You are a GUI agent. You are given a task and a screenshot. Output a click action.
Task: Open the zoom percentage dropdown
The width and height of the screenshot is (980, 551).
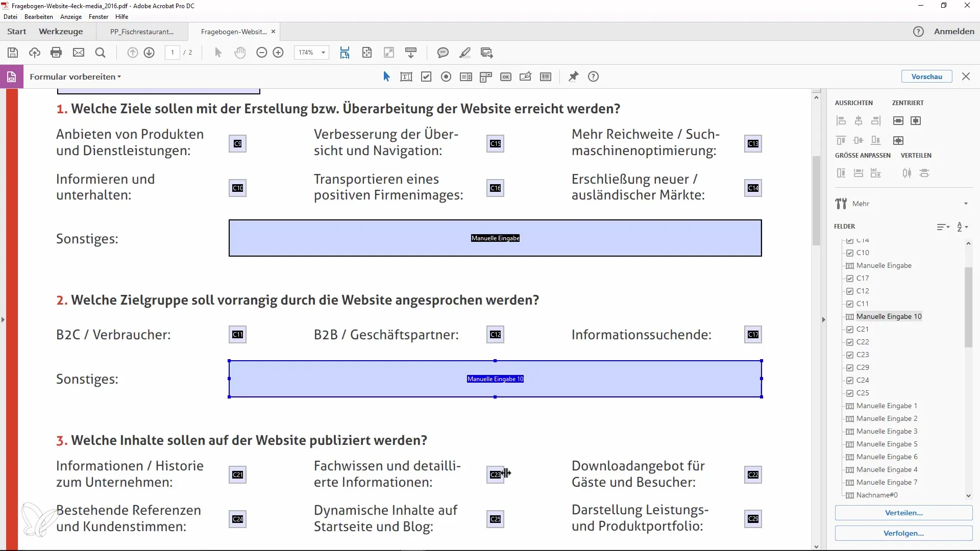pyautogui.click(x=323, y=53)
